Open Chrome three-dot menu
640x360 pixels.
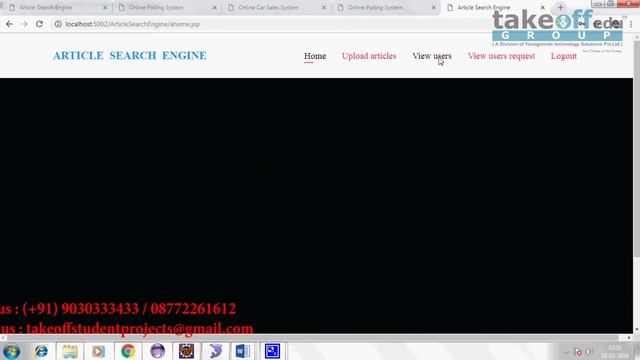(x=631, y=24)
